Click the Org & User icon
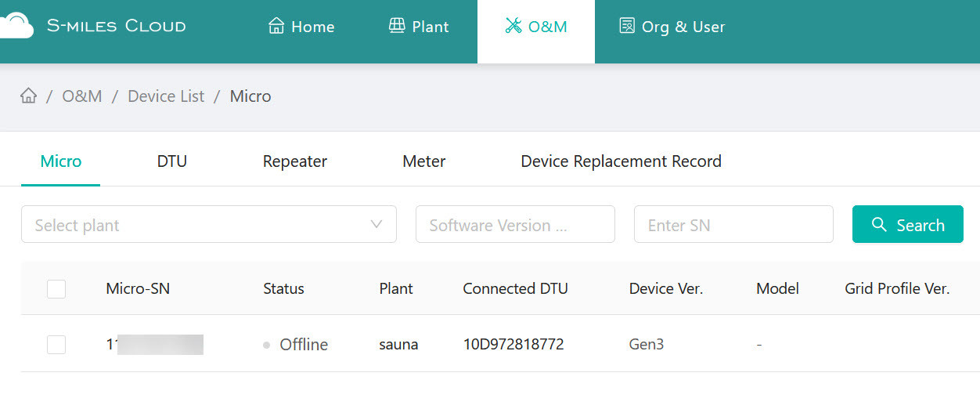980x409 pixels. click(x=627, y=26)
